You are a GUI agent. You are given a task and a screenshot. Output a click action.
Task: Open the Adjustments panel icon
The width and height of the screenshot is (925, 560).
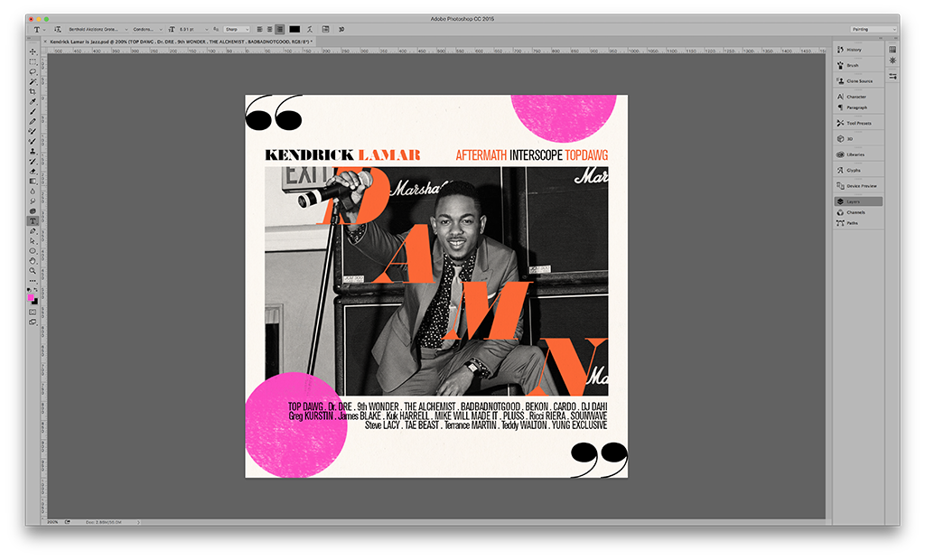[892, 61]
